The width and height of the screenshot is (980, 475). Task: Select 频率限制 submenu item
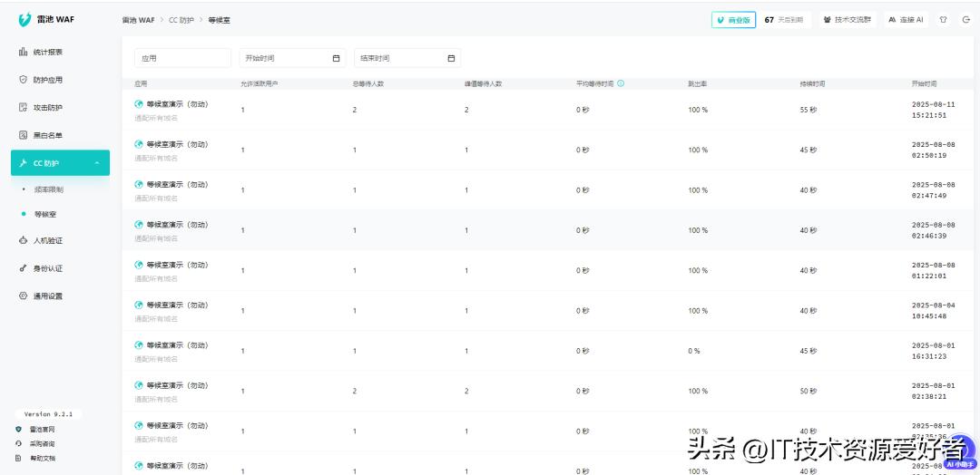tap(49, 189)
